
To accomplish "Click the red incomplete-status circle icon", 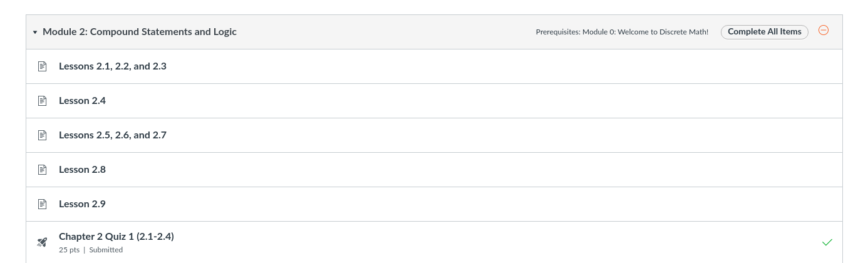I will tap(824, 30).
